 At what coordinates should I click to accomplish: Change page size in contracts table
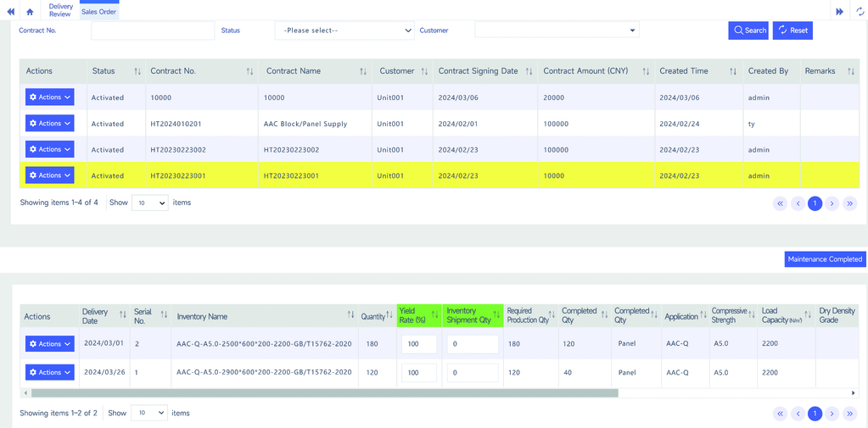tap(149, 203)
